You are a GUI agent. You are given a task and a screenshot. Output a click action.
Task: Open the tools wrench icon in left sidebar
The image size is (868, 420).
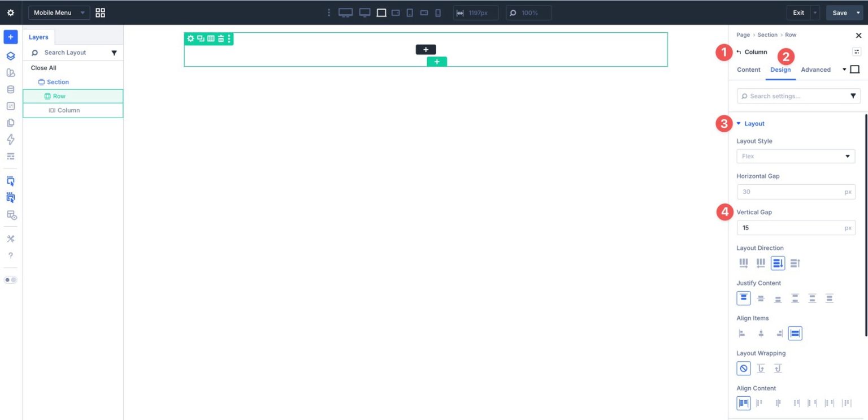[x=11, y=239]
